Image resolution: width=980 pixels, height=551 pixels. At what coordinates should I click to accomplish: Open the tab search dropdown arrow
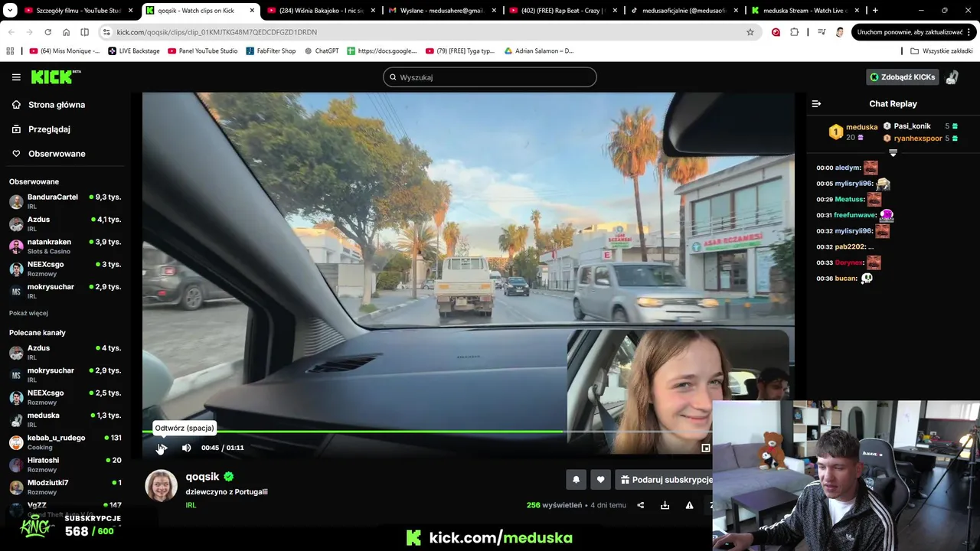coord(8,11)
